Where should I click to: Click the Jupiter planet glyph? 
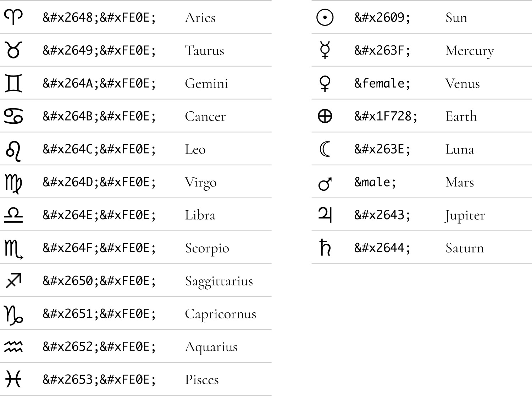click(325, 214)
